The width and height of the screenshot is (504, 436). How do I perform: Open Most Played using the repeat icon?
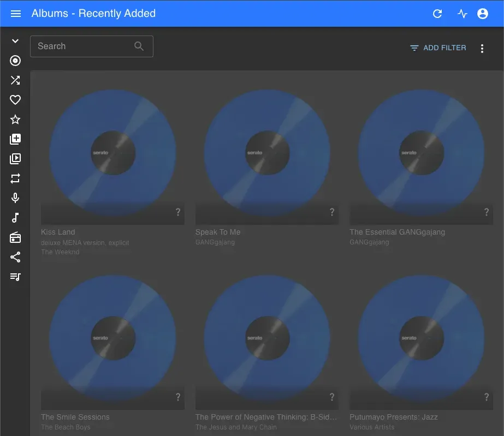point(15,178)
